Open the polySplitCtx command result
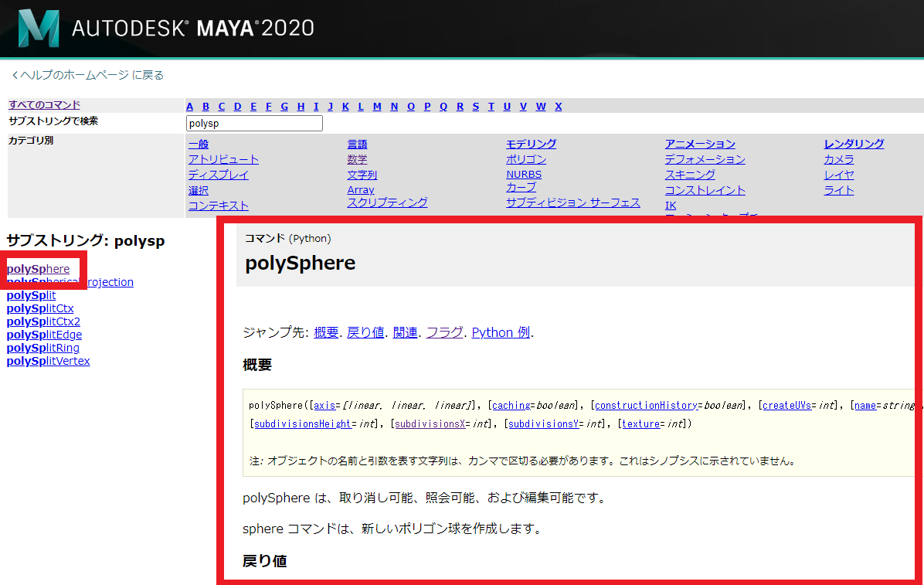This screenshot has height=585, width=924. click(40, 308)
